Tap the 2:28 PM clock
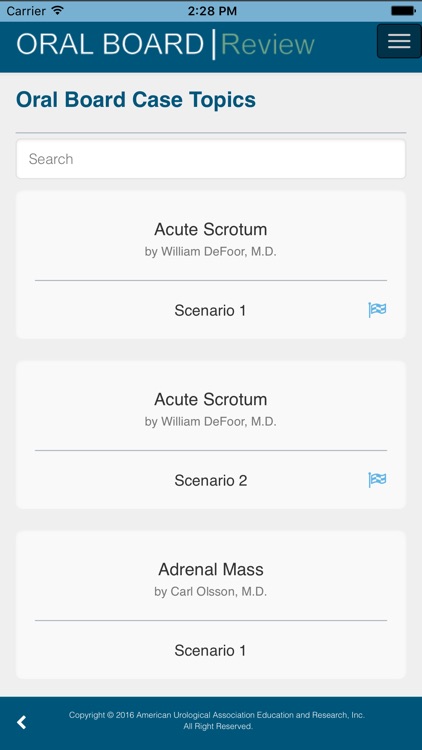This screenshot has height=750, width=422. (212, 11)
